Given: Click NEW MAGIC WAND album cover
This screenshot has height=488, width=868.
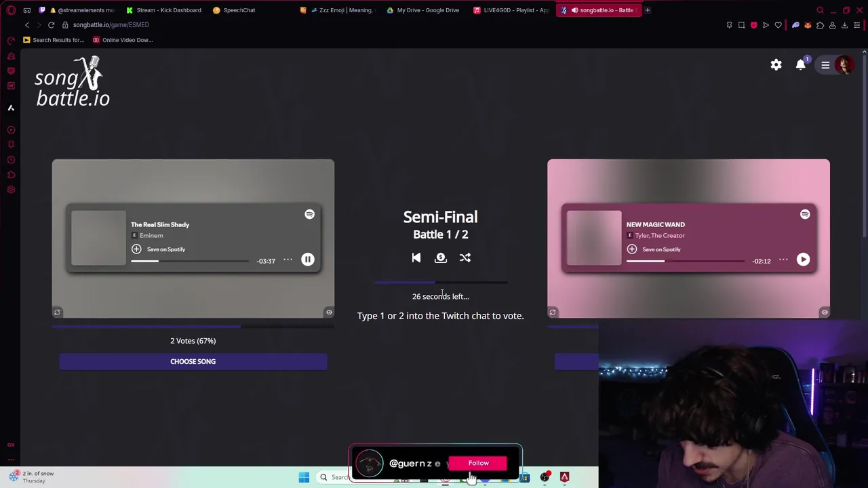Looking at the screenshot, I should pyautogui.click(x=594, y=238).
